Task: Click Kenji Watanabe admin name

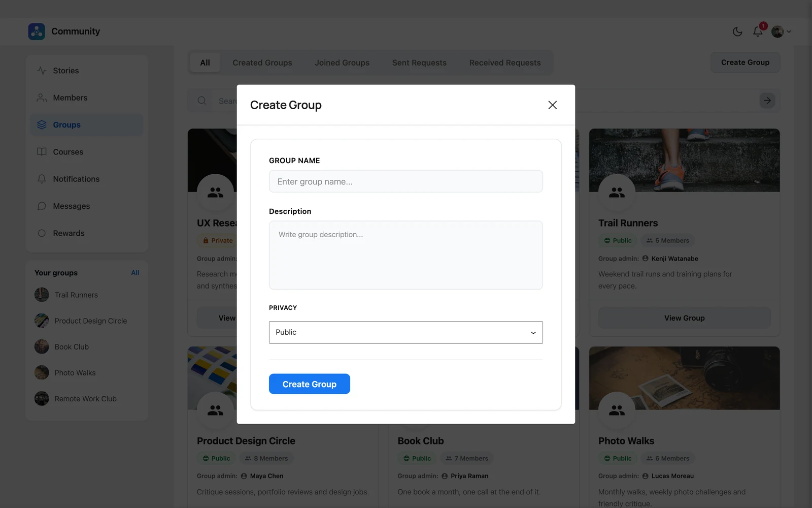Action: coord(674,259)
